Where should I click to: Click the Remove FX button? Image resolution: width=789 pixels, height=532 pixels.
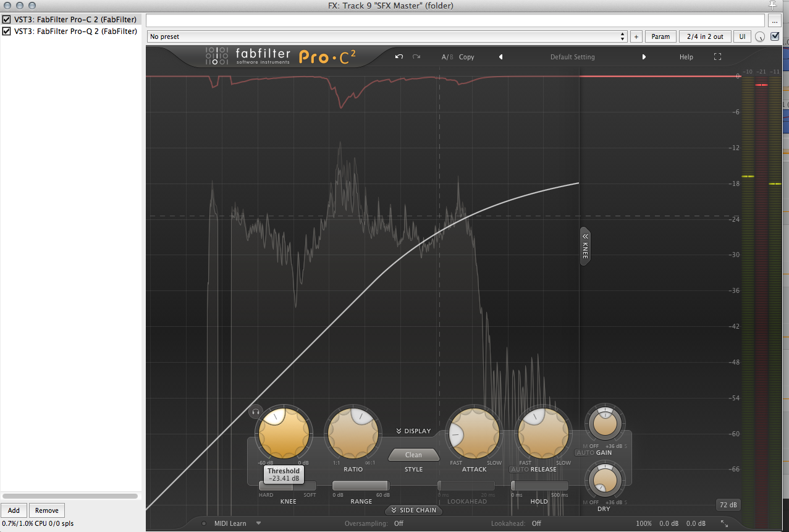[x=47, y=510]
